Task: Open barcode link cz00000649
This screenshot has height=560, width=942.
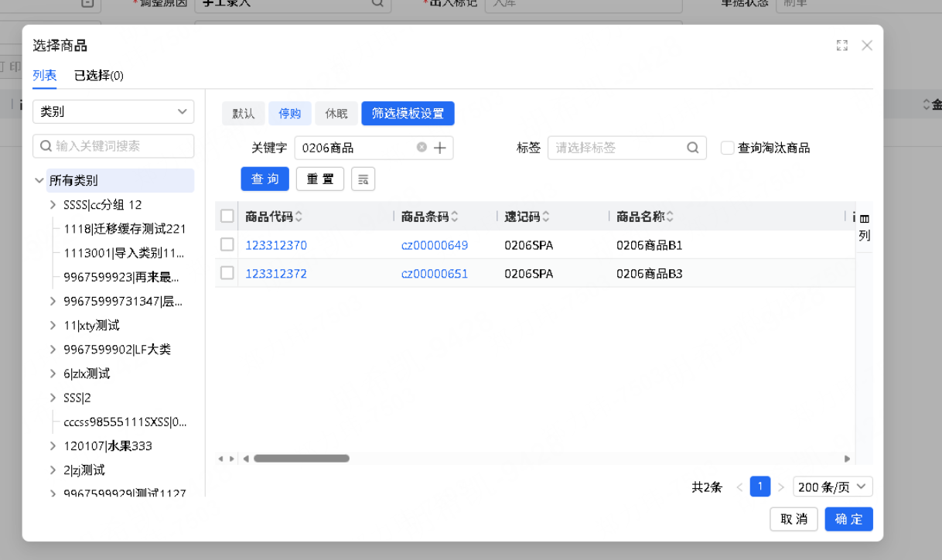Action: click(x=435, y=245)
